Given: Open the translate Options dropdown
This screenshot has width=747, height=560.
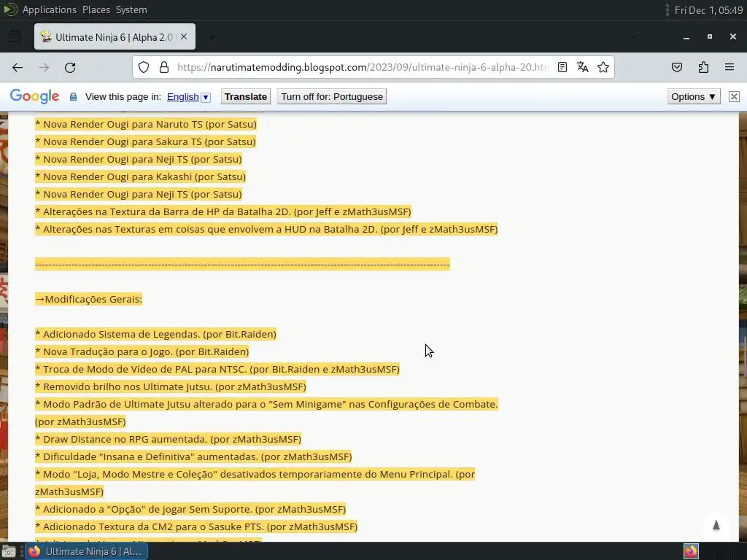Looking at the screenshot, I should point(694,97).
